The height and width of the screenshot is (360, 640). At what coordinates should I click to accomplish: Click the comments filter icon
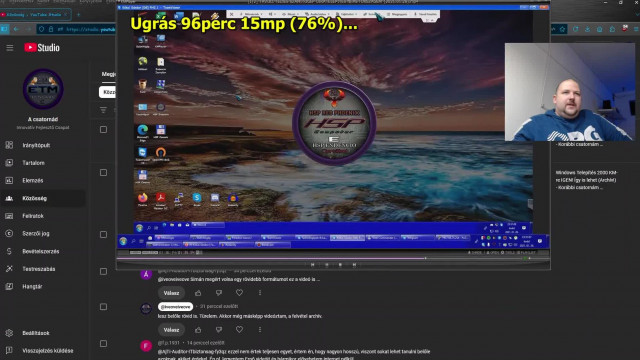(x=103, y=110)
